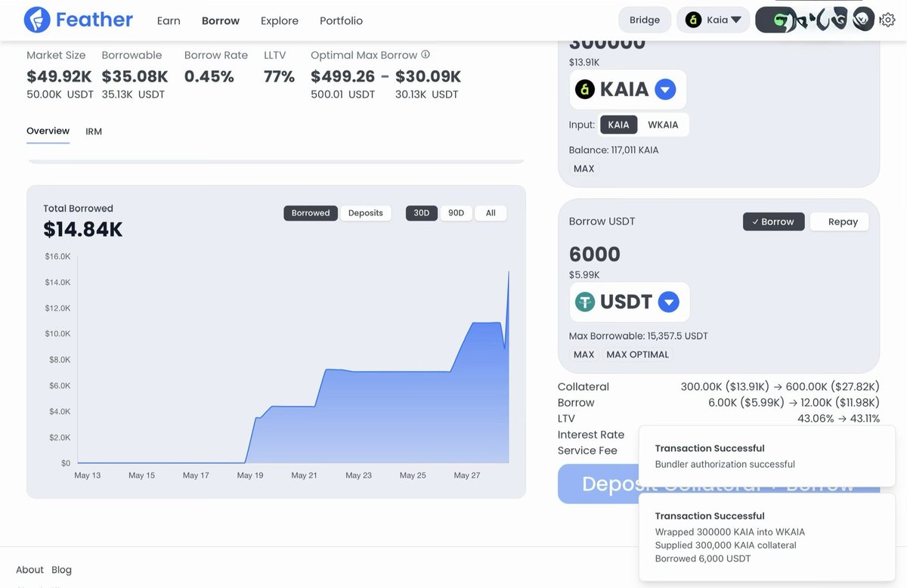Viewport: 907px width, 588px height.
Task: Click the KAIA token logo in collateral selector
Action: 585,89
